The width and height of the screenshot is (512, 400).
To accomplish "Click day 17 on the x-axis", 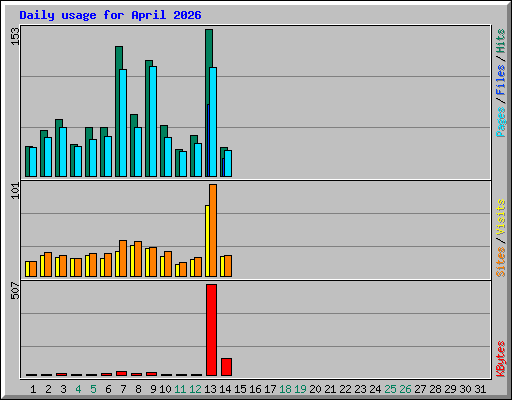I will tap(270, 389).
